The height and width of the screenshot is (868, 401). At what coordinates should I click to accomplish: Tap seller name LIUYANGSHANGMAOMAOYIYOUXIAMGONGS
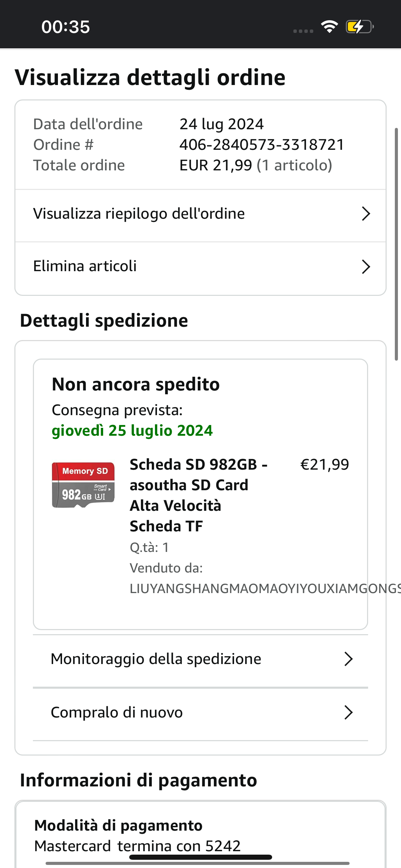tap(264, 589)
